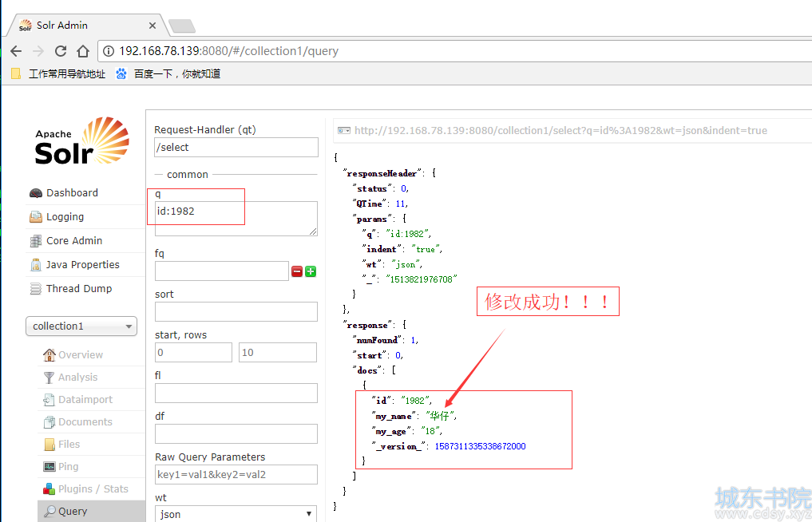Click the Apache Solr logo
The width and height of the screenshot is (812, 522).
81,140
